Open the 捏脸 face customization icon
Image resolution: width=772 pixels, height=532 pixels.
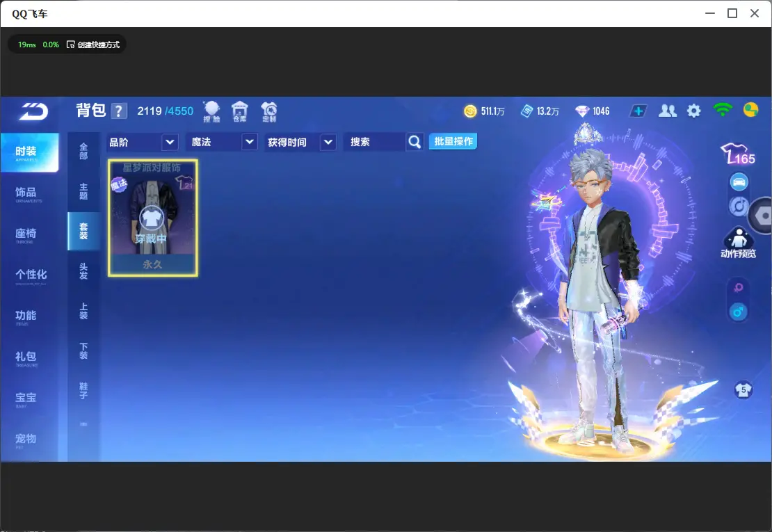tap(211, 111)
